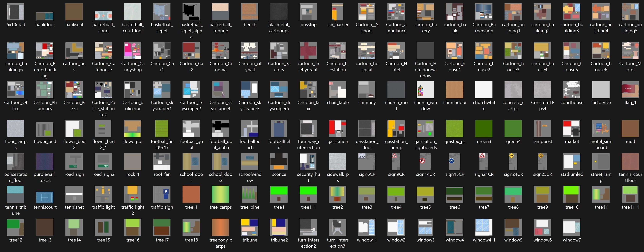
Task: Select the gasstation_pump texture file
Action: (x=396, y=128)
